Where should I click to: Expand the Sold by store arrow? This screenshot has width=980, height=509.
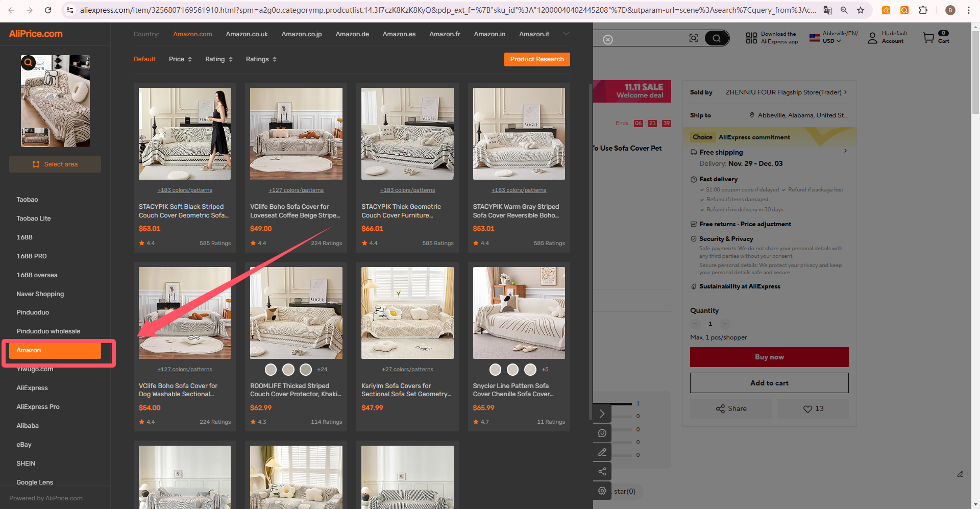pos(845,92)
